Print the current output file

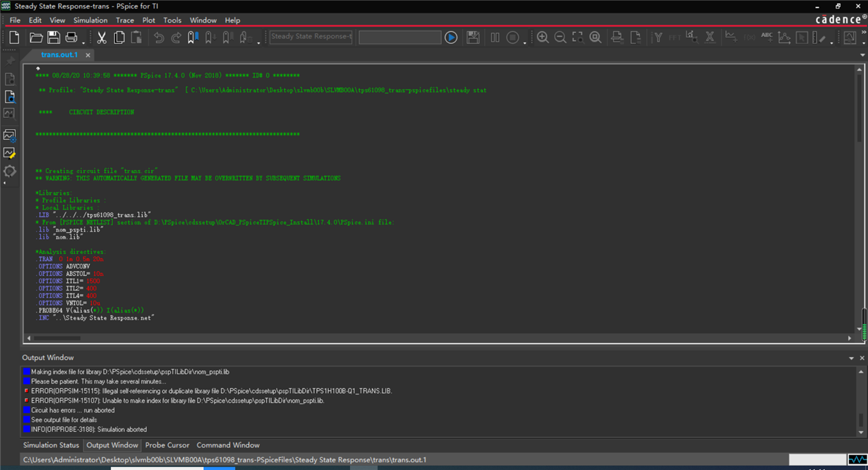[71, 37]
